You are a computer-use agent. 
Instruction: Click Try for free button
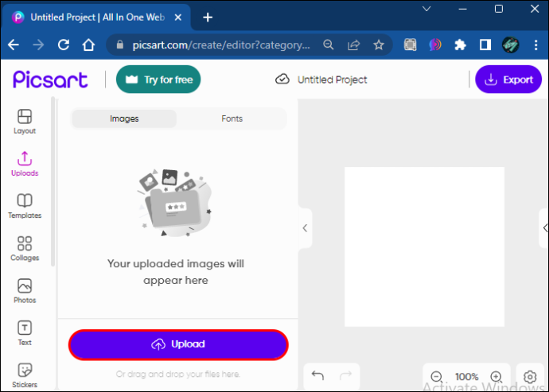158,80
